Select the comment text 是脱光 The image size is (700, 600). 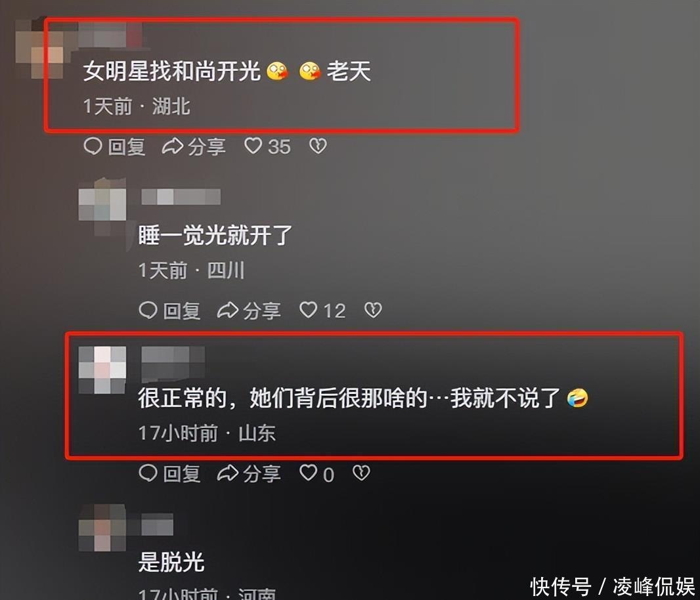pos(171,562)
